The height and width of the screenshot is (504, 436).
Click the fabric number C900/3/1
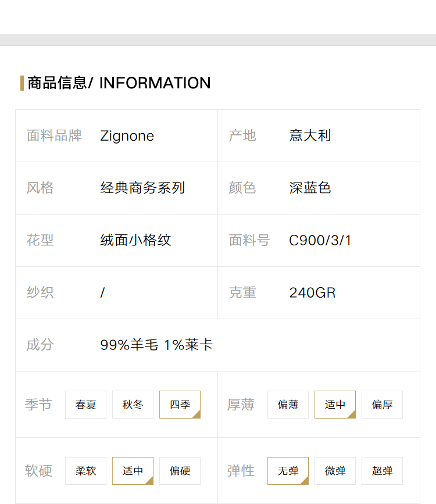(x=320, y=241)
